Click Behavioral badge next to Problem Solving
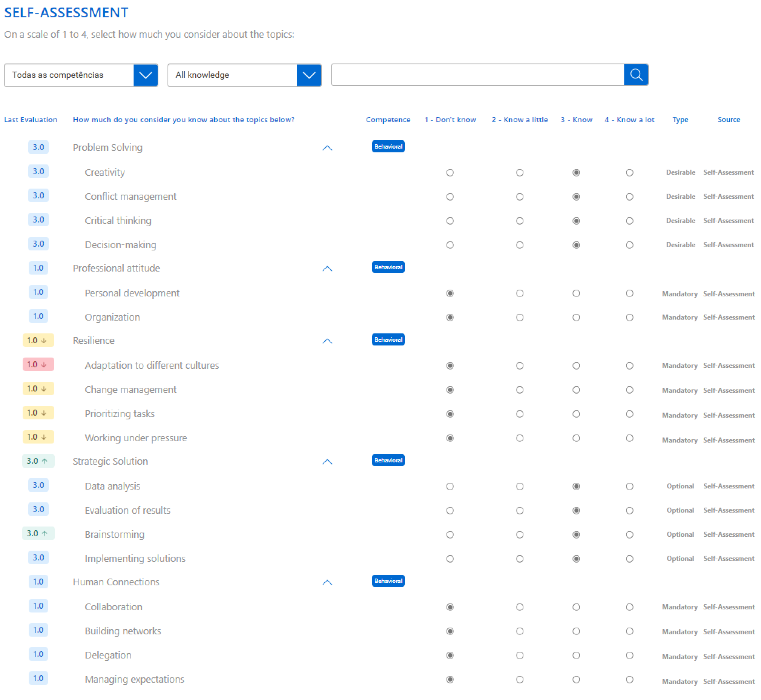This screenshot has width=761, height=700. coord(388,147)
